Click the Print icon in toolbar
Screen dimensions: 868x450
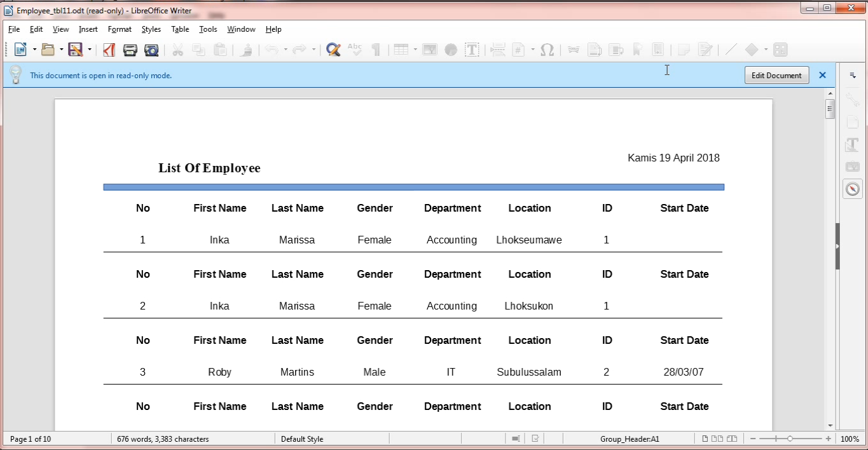coord(130,50)
